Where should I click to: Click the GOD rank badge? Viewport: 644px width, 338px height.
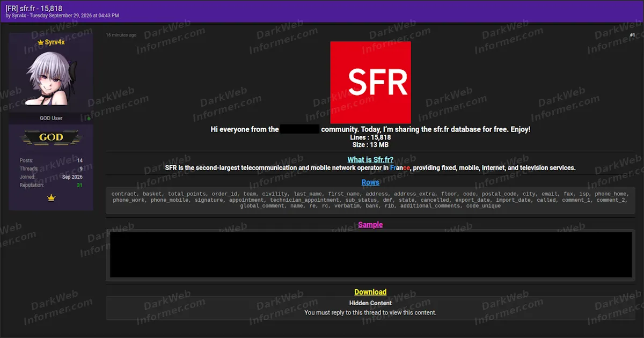pos(52,137)
